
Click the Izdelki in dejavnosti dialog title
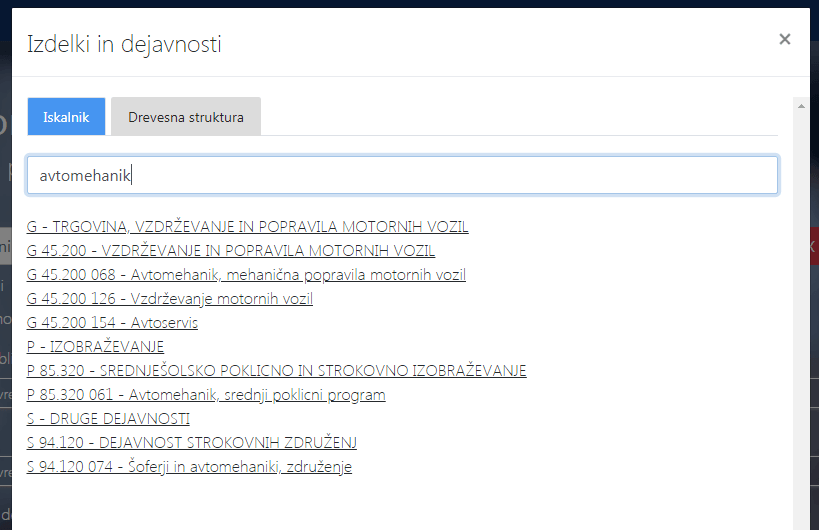click(x=124, y=44)
